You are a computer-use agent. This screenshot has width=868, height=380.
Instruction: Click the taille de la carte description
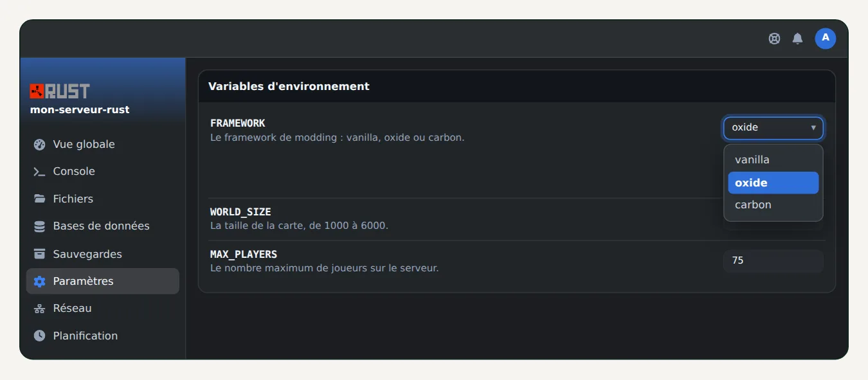(x=299, y=226)
